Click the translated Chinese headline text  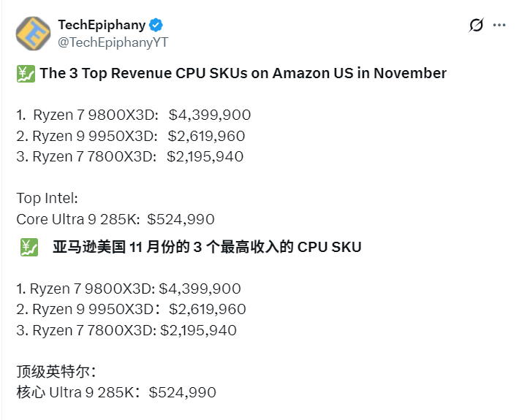(x=207, y=247)
